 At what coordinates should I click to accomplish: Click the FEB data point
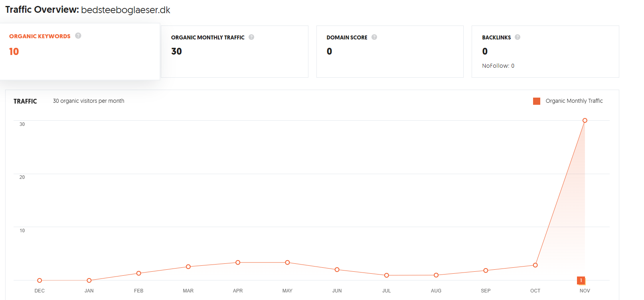[x=139, y=273]
